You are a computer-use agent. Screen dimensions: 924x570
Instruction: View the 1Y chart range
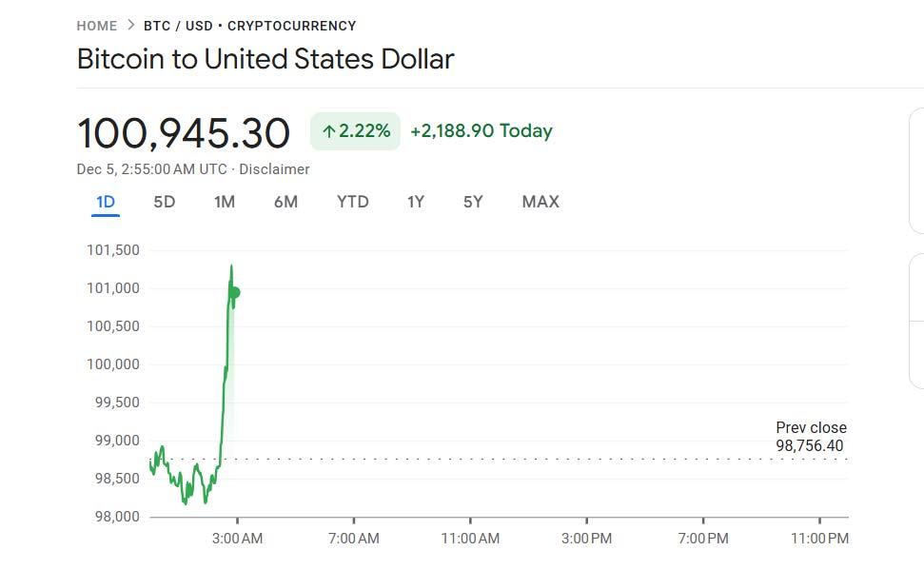(x=416, y=202)
